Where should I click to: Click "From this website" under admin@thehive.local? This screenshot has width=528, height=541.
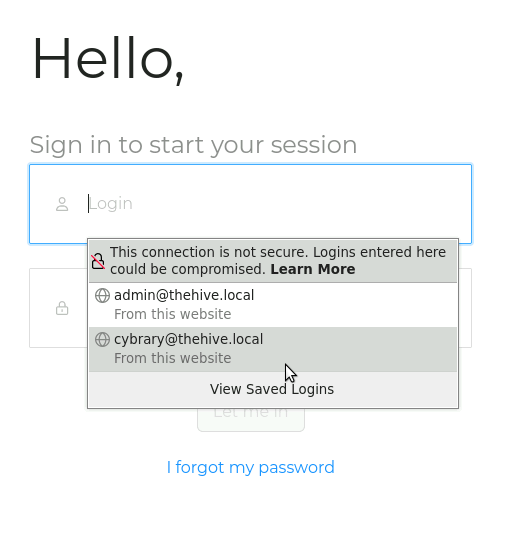(x=173, y=314)
